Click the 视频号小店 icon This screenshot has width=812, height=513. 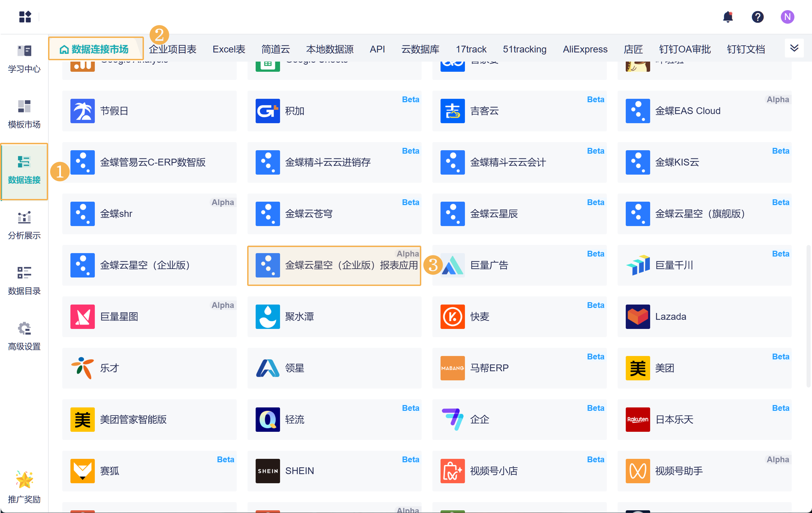[x=453, y=471]
